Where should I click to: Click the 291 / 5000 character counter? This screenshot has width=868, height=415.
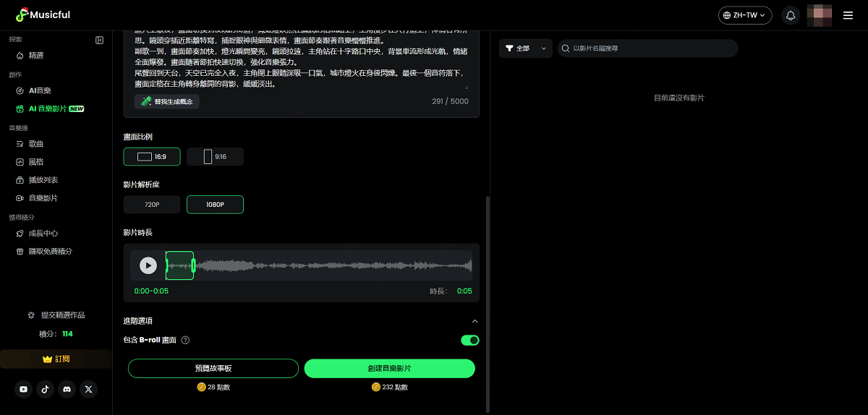pyautogui.click(x=450, y=101)
